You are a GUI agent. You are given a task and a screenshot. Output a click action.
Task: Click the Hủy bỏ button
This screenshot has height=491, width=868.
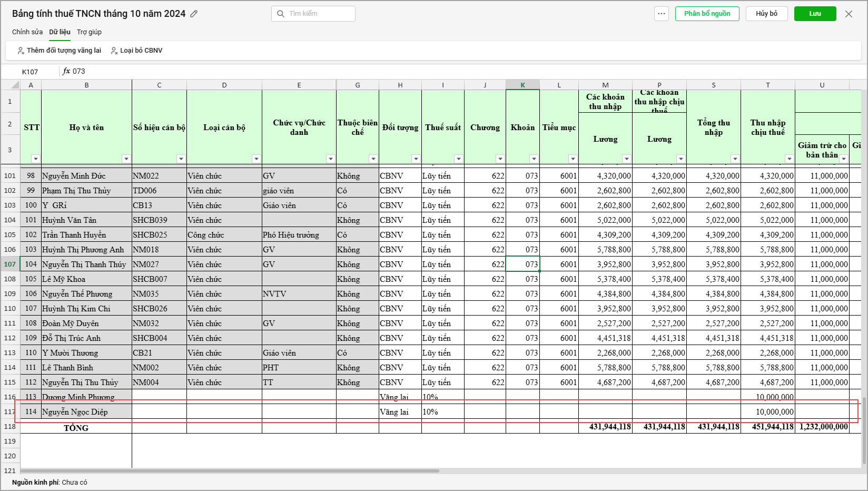point(766,14)
